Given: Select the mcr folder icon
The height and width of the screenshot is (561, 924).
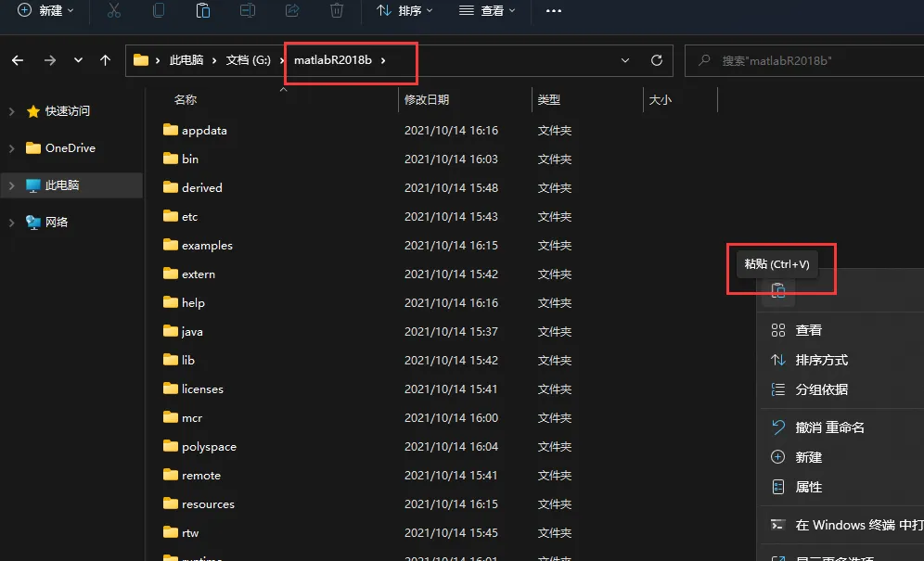Looking at the screenshot, I should pos(171,417).
